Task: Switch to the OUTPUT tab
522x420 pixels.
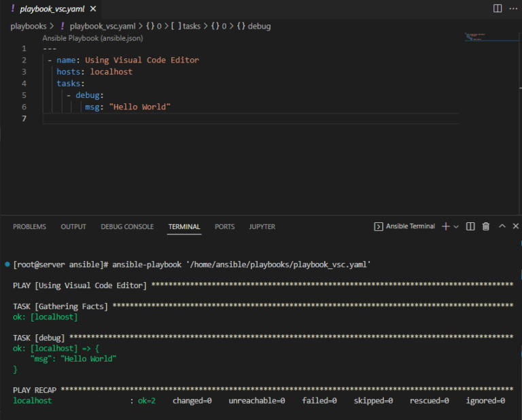Action: [x=73, y=226]
